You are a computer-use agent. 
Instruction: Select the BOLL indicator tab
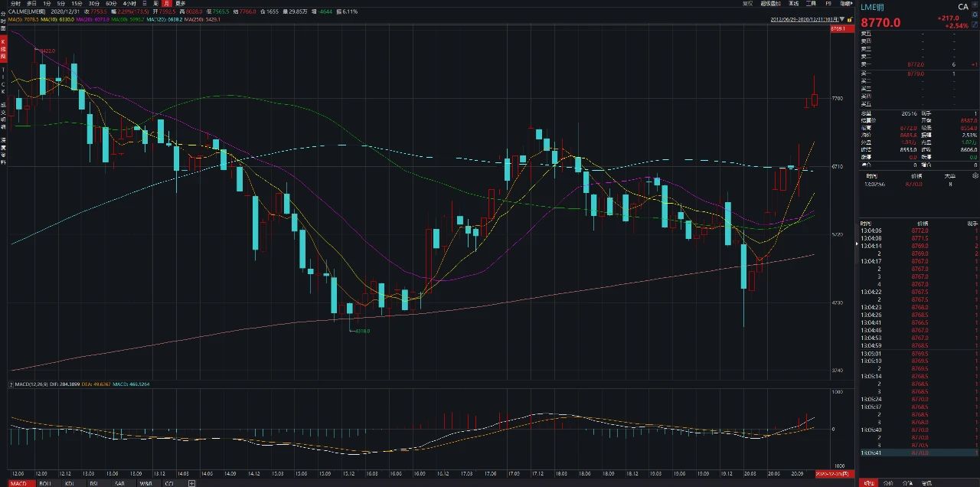[x=45, y=483]
